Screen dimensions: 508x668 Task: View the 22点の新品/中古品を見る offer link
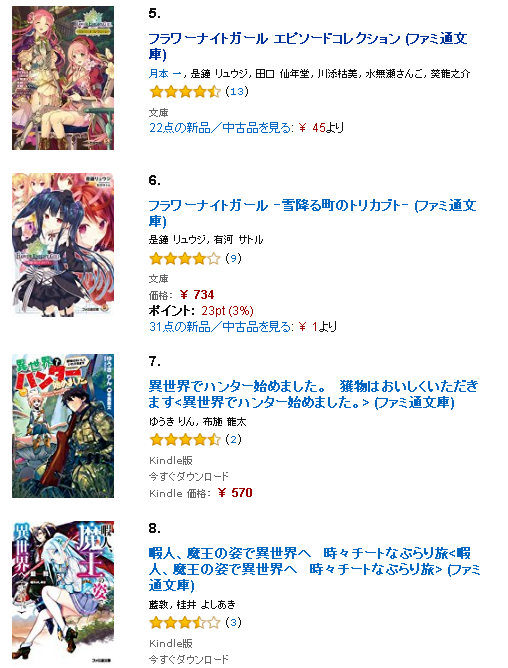(x=221, y=127)
